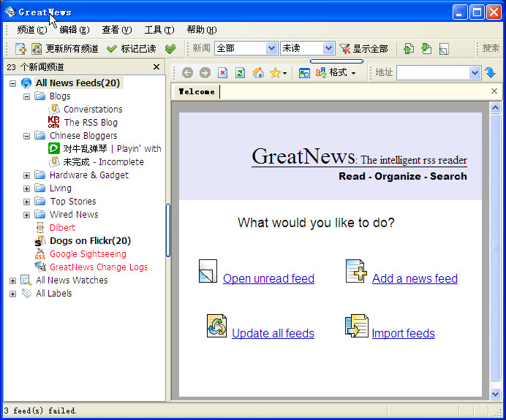
Task: Click the blue go arrow next to address bar
Action: [x=490, y=73]
